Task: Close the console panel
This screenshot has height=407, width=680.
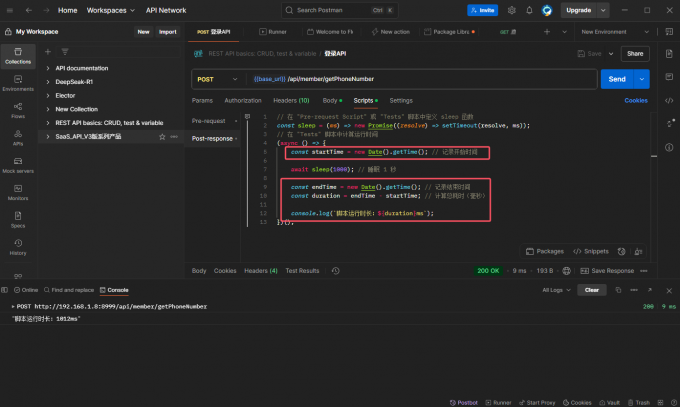Action: pos(669,290)
